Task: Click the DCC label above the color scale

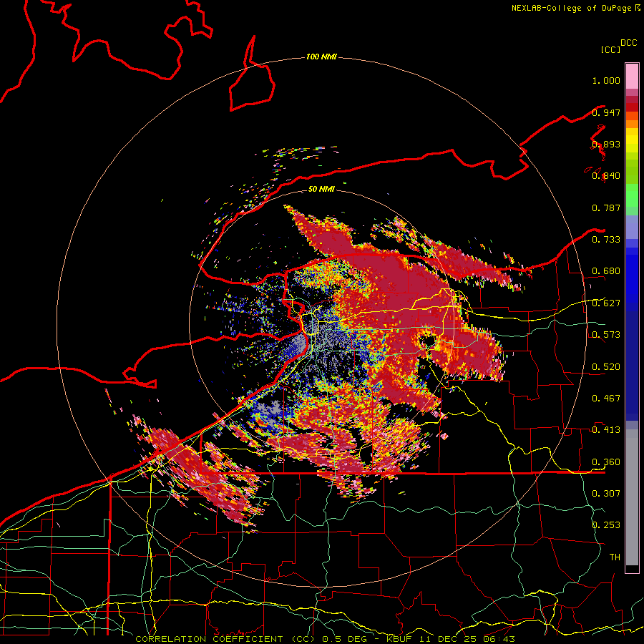Action: point(629,43)
